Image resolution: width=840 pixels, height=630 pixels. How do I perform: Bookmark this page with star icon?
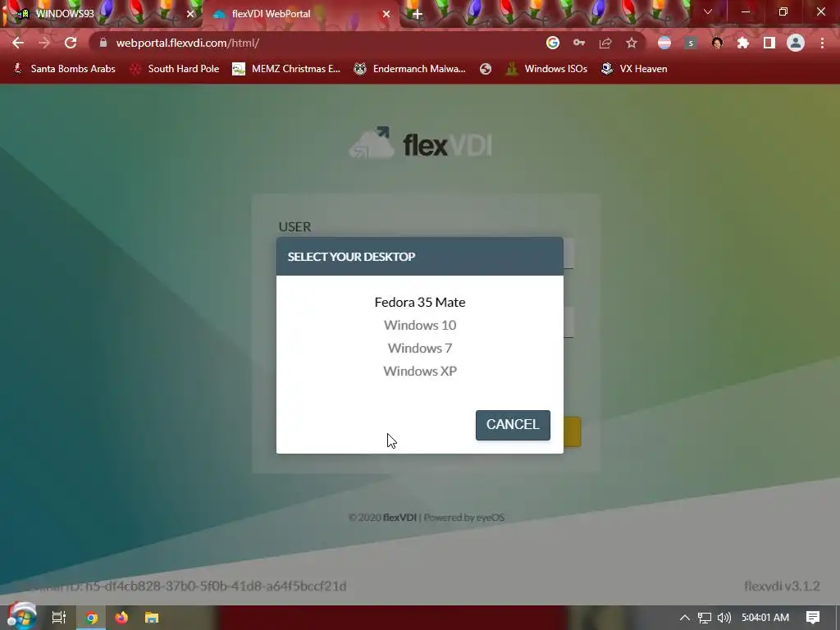(632, 43)
